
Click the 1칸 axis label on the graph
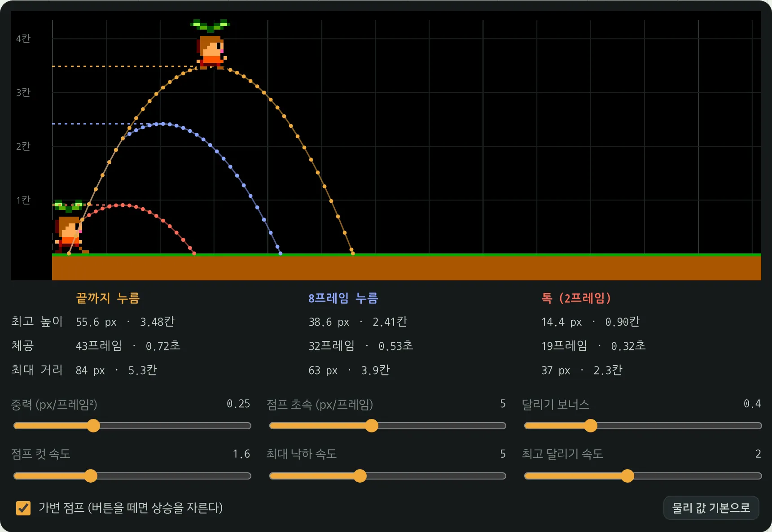pos(23,200)
